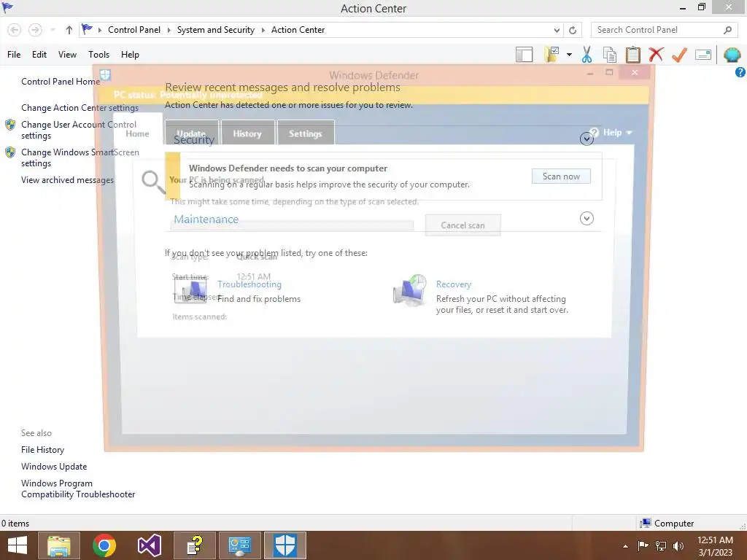This screenshot has height=560, width=747.
Task: Expand the Maintenance section chevron
Action: 587,218
